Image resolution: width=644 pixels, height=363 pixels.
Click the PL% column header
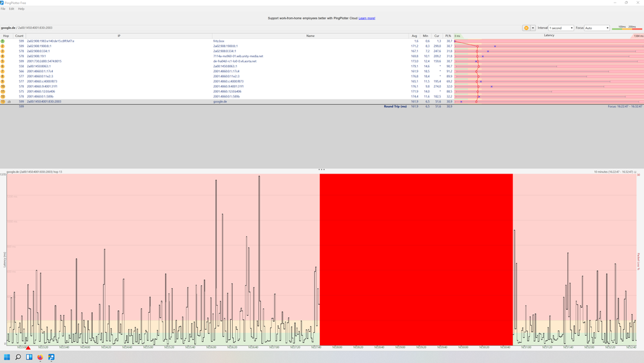click(x=448, y=35)
